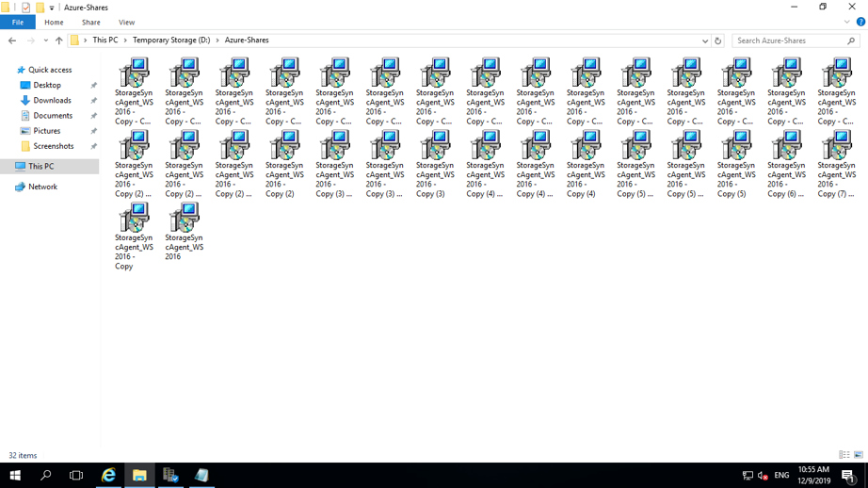Switch to the Home ribbon tab
The width and height of the screenshot is (868, 488).
[54, 23]
